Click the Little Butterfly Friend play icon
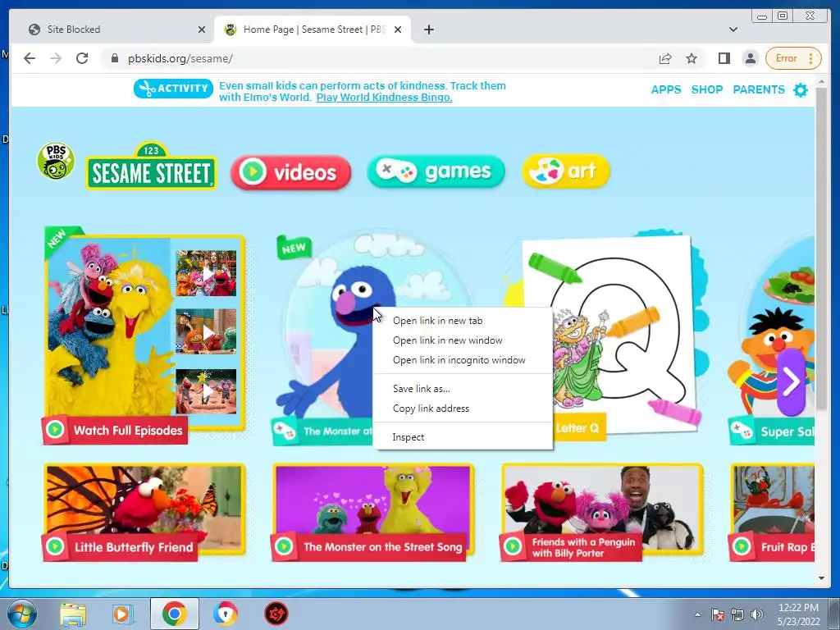Screen dimensions: 840x630 point(55,546)
